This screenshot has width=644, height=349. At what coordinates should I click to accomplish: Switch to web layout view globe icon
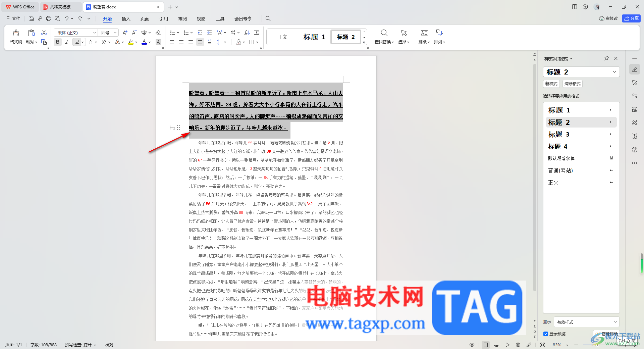click(518, 345)
